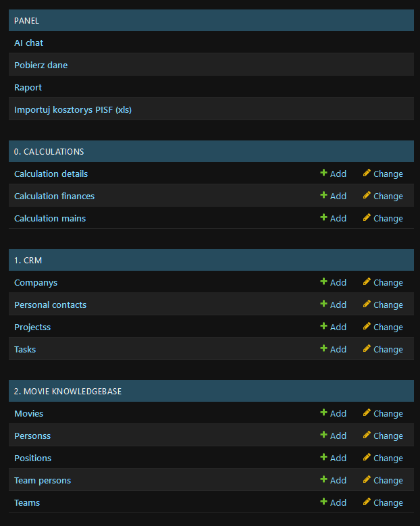The height and width of the screenshot is (526, 420).
Task: Open the Raport link
Action: click(x=28, y=88)
